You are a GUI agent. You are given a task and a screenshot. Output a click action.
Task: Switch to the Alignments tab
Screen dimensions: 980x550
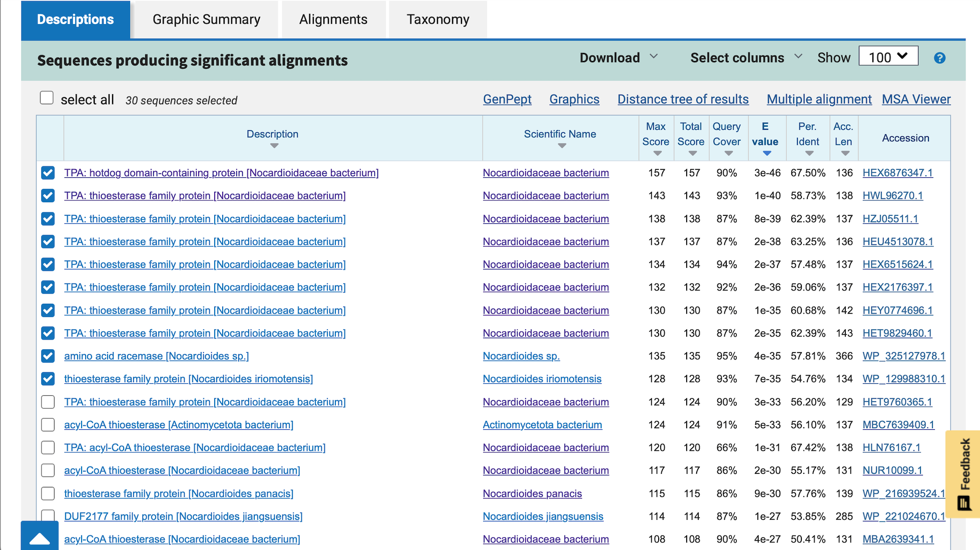pos(333,20)
